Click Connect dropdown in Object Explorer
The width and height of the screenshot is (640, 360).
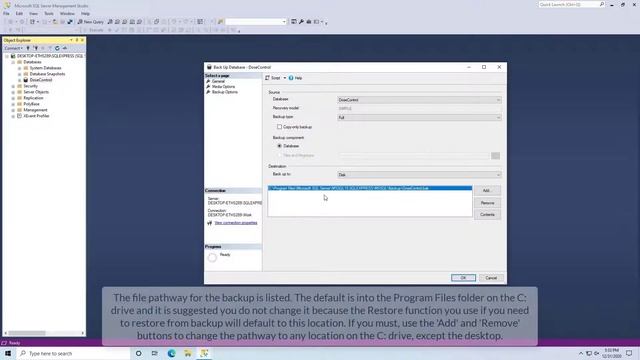13,48
